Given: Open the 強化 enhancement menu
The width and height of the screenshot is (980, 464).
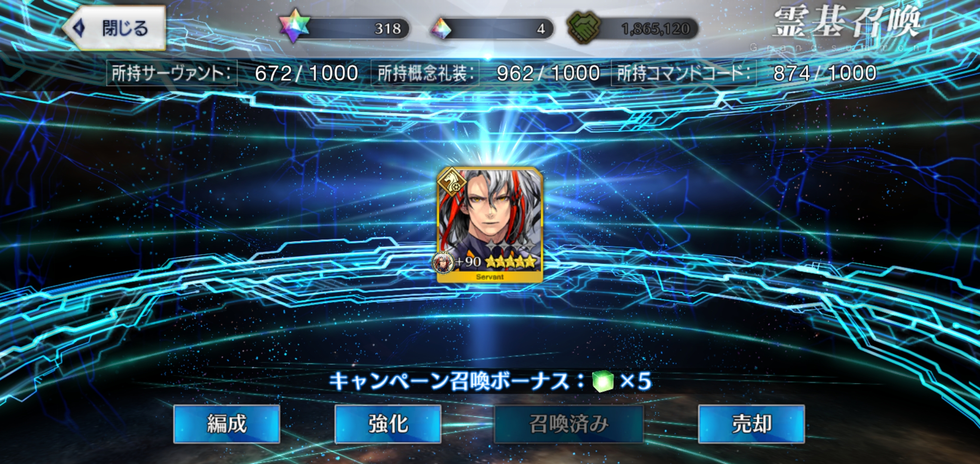Looking at the screenshot, I should [388, 424].
